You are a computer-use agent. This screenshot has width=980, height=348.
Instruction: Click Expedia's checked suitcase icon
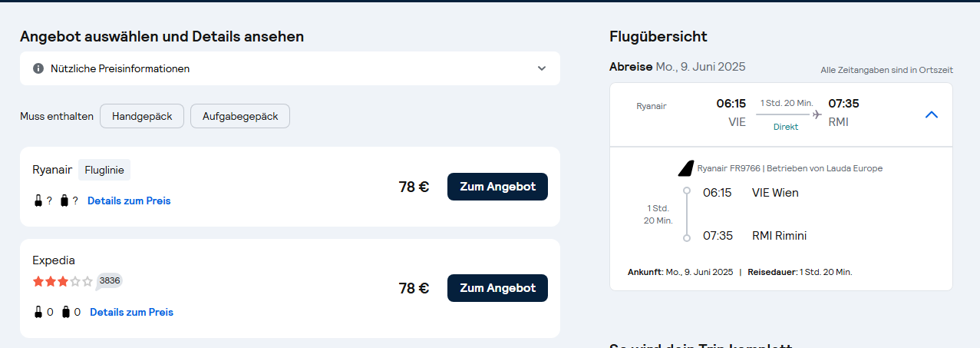(65, 312)
